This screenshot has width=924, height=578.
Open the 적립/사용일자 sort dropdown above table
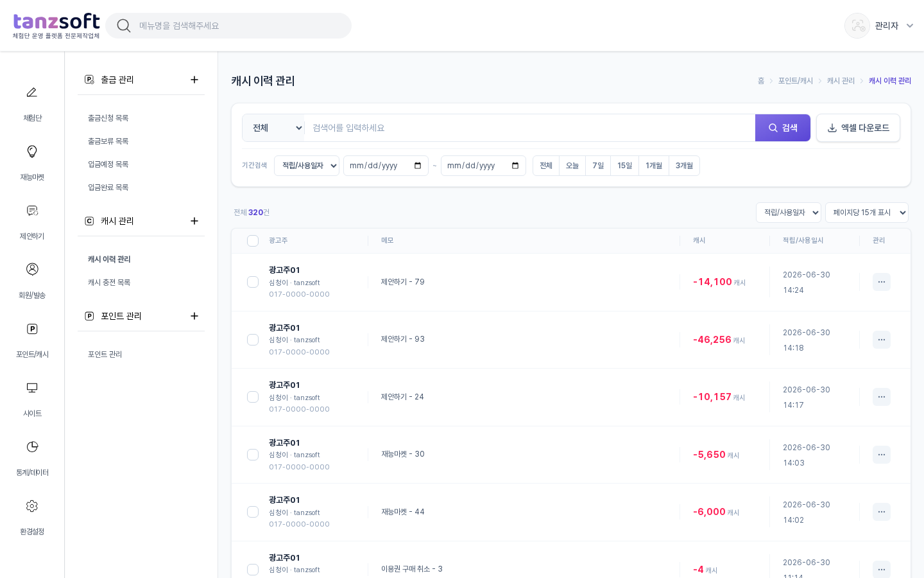click(789, 213)
